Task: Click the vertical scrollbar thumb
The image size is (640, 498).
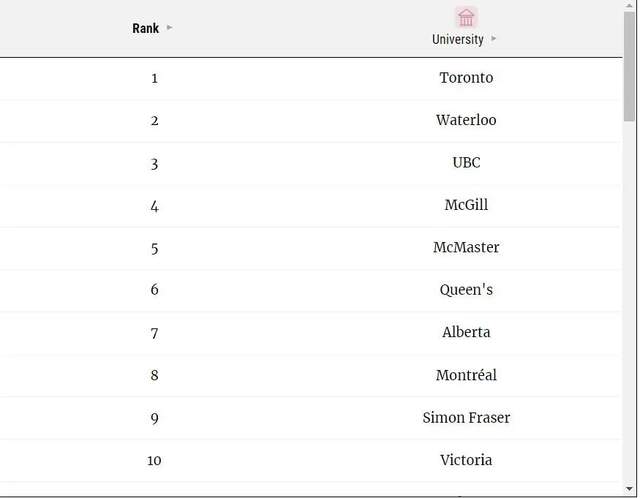Action: (x=629, y=66)
